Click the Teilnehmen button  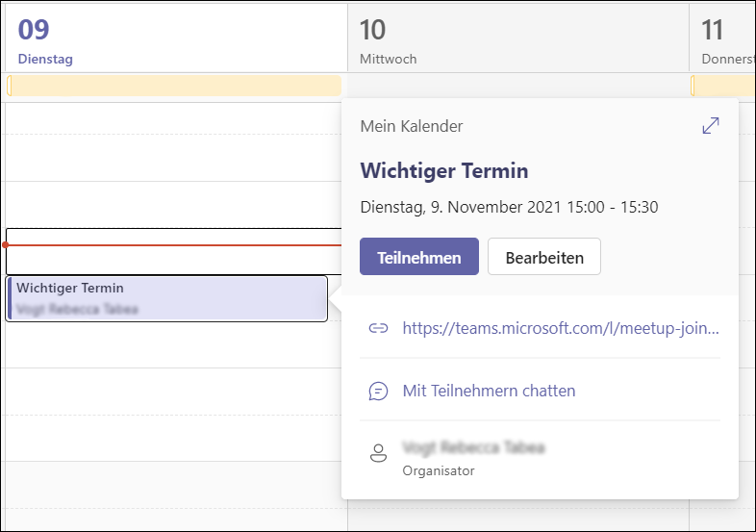point(419,257)
